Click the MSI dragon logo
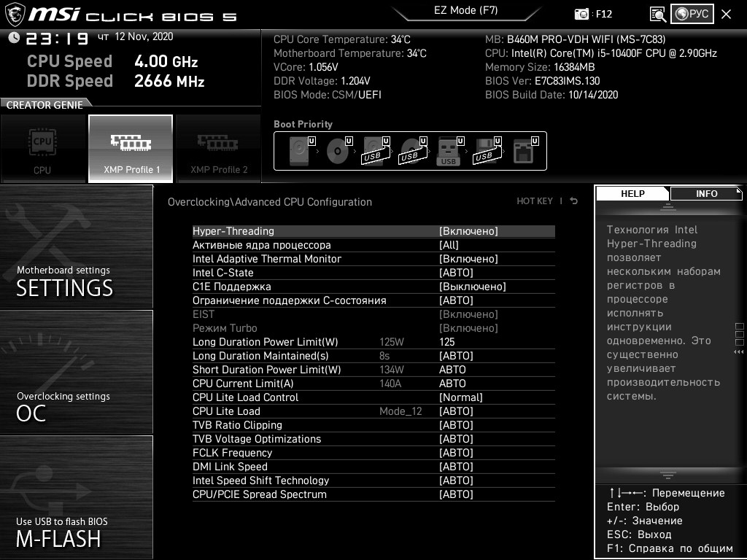Image resolution: width=747 pixels, height=560 pixels. 15,15
